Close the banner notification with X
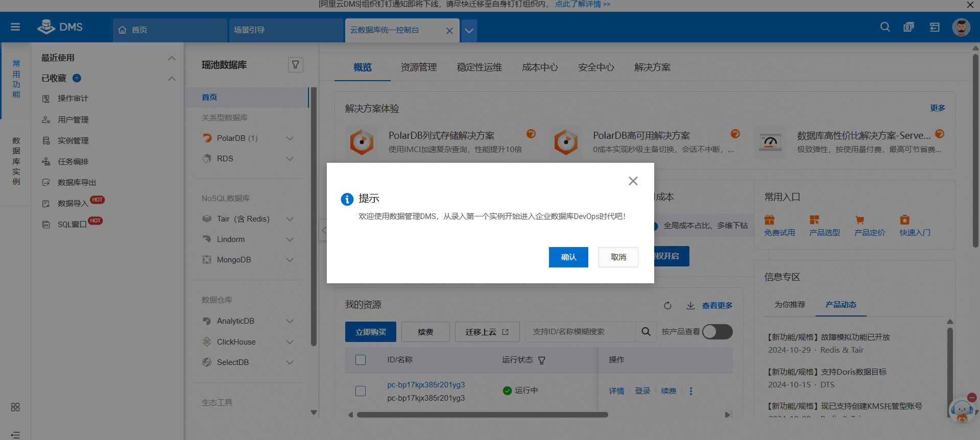Image resolution: width=980 pixels, height=440 pixels. click(970, 5)
